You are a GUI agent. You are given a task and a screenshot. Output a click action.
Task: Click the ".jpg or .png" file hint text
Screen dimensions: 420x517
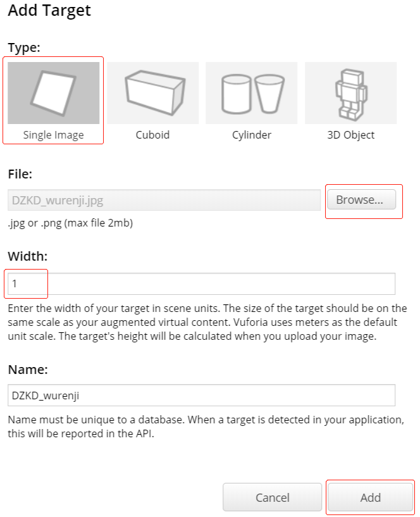point(70,223)
